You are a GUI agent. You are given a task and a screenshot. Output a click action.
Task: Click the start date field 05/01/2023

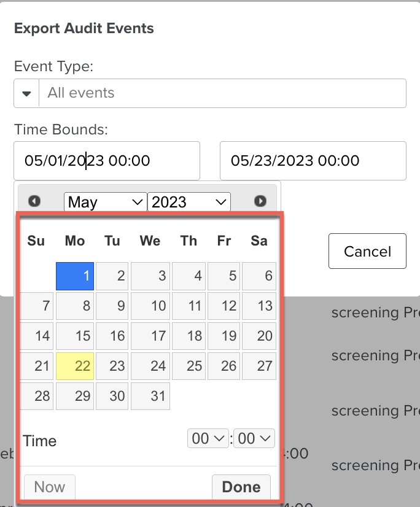[107, 161]
